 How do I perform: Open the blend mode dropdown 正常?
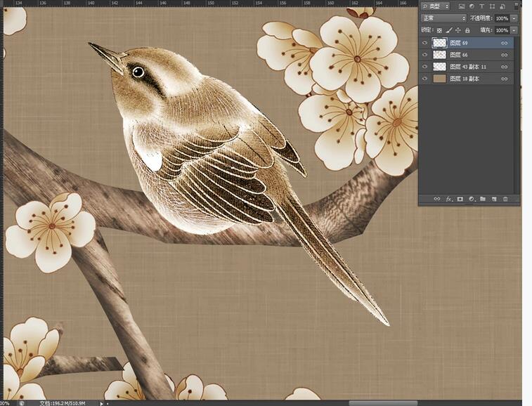pos(443,18)
